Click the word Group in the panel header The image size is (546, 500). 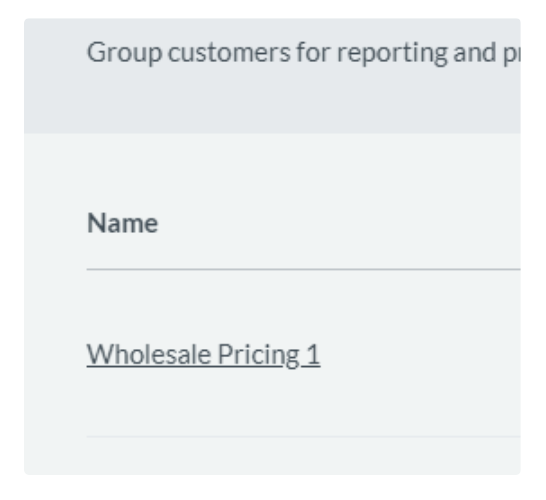(x=124, y=53)
